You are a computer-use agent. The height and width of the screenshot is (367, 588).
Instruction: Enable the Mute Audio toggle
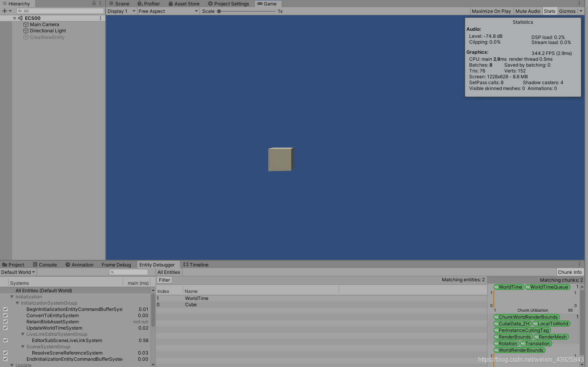point(528,11)
